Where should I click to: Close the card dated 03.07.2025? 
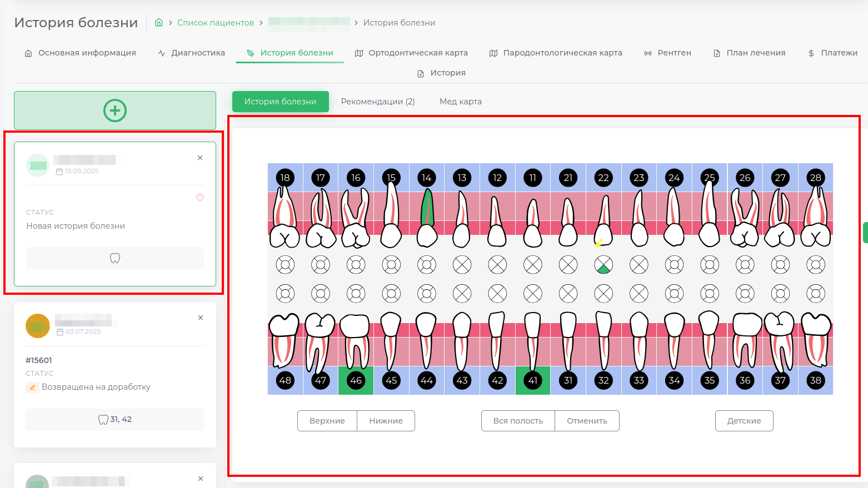click(201, 318)
